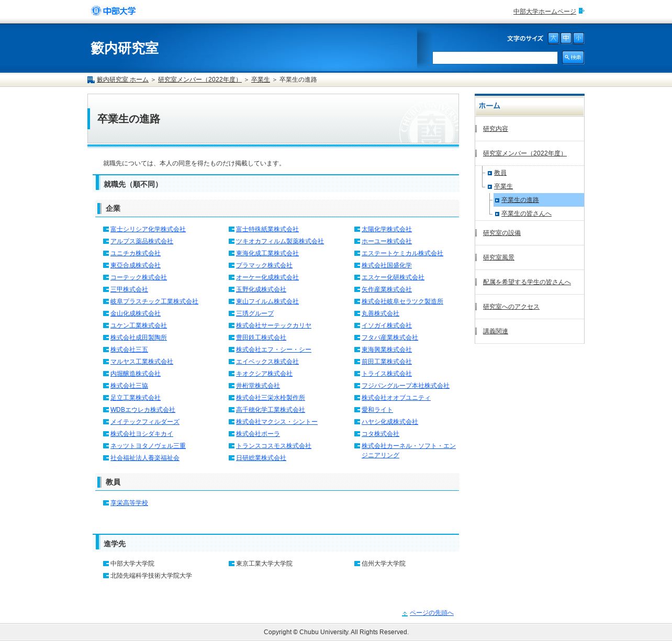672x641 pixels.
Task: Open 東山フイルム株式会社 link
Action: tap(267, 301)
